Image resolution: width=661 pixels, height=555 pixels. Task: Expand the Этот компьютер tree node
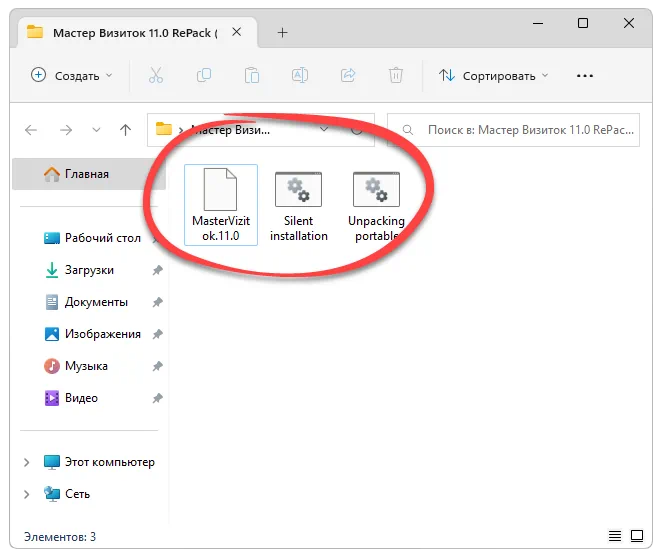click(27, 462)
